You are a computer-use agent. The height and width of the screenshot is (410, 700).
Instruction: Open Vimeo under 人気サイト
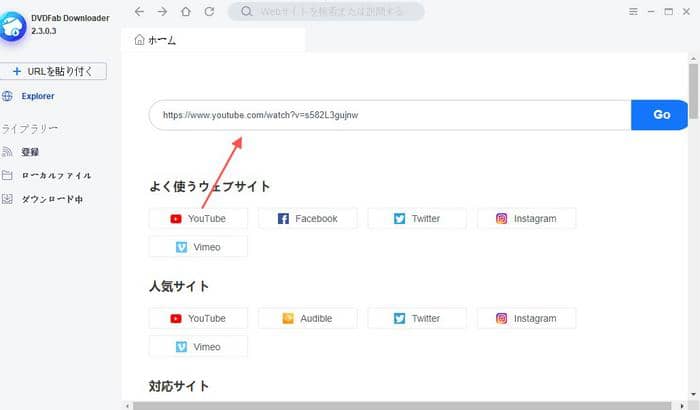point(198,347)
